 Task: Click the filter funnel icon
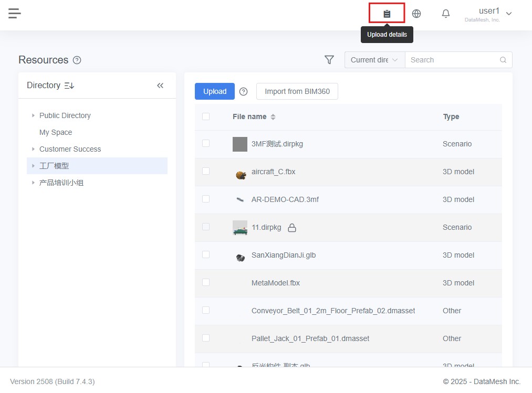click(x=329, y=60)
